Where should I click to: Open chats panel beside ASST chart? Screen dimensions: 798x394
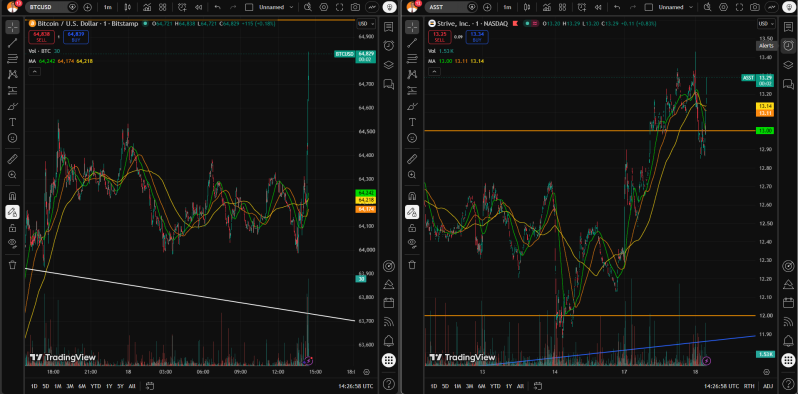point(788,84)
